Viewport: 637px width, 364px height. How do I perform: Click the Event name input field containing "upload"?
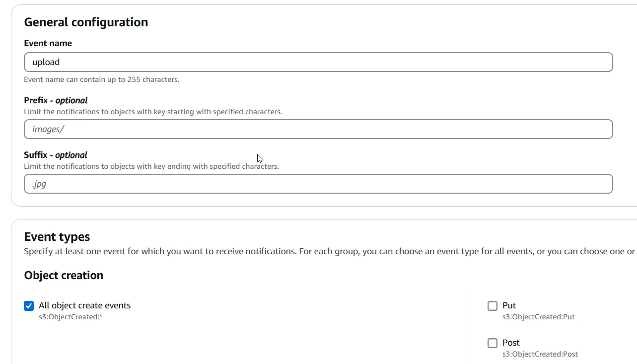318,62
